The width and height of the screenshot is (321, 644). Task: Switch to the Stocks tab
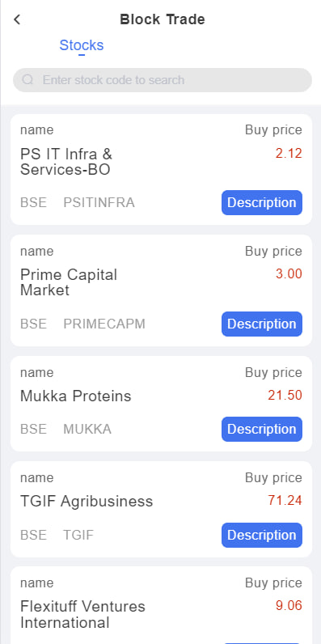coord(82,45)
